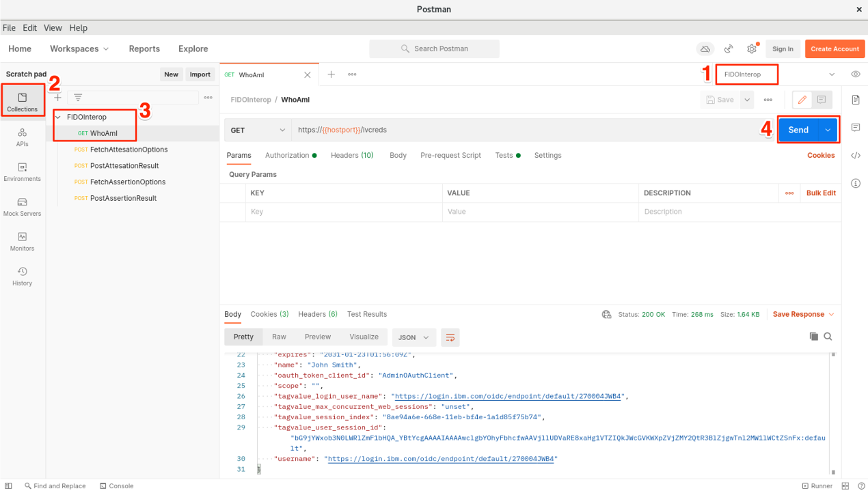Switch to edit mode pencil icon
The height and width of the screenshot is (493, 868).
802,100
